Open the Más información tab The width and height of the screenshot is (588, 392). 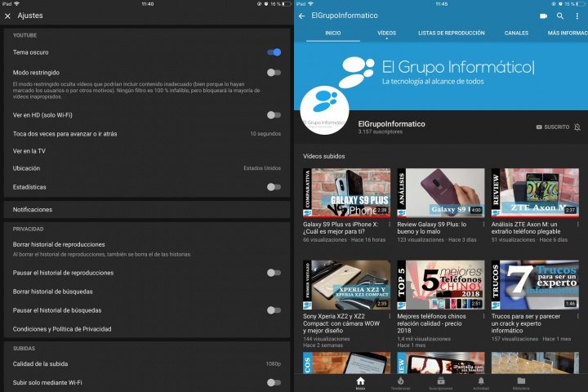pyautogui.click(x=568, y=33)
